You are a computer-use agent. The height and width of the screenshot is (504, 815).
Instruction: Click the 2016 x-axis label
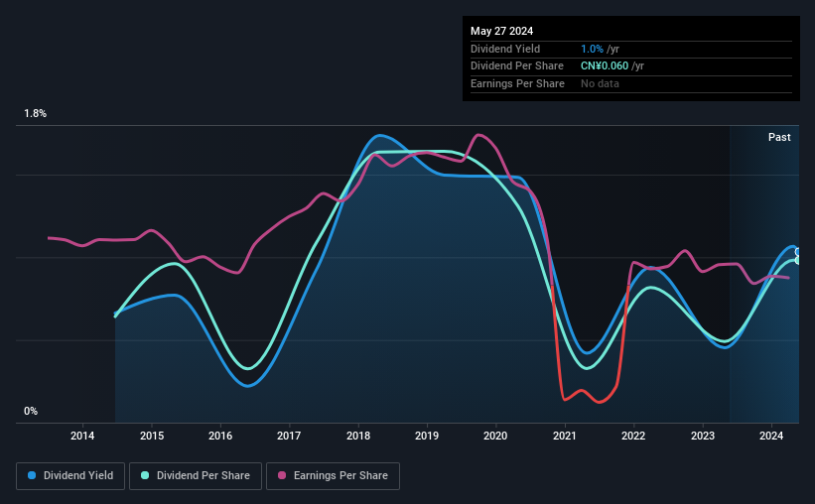coord(220,436)
